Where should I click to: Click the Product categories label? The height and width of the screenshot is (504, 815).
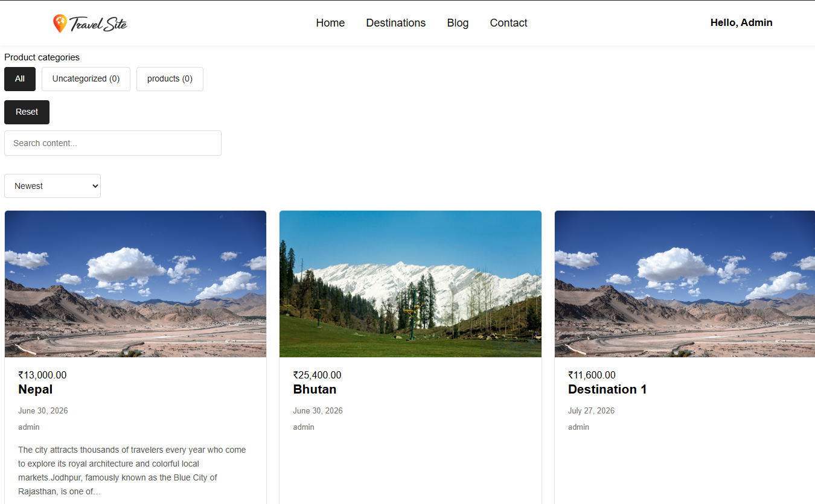[42, 57]
